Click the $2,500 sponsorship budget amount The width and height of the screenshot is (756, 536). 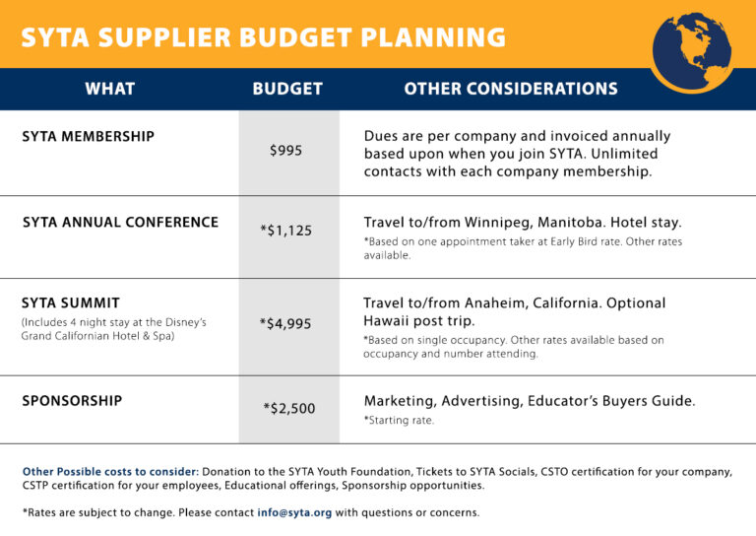coord(288,409)
